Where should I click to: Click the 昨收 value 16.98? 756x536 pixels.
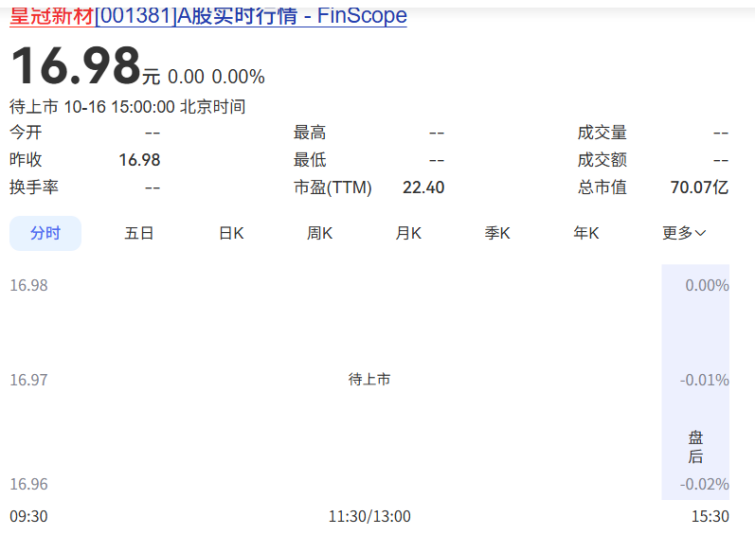(x=139, y=160)
